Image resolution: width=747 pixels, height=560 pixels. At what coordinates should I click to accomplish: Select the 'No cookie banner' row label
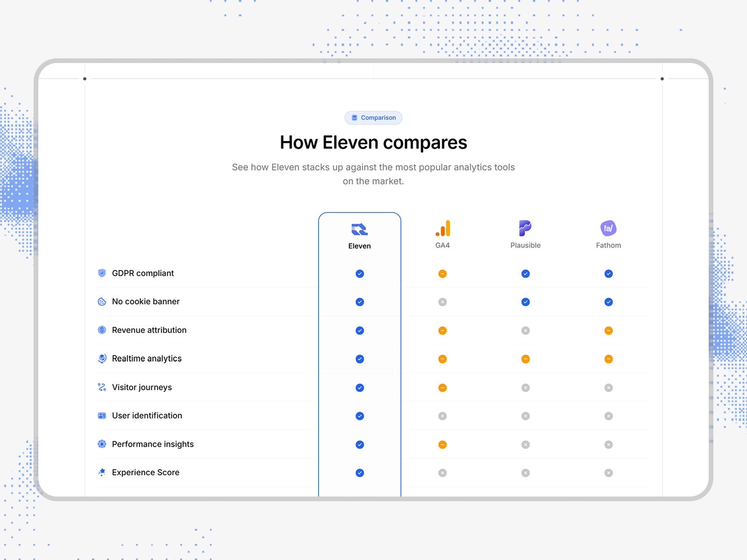tap(146, 301)
